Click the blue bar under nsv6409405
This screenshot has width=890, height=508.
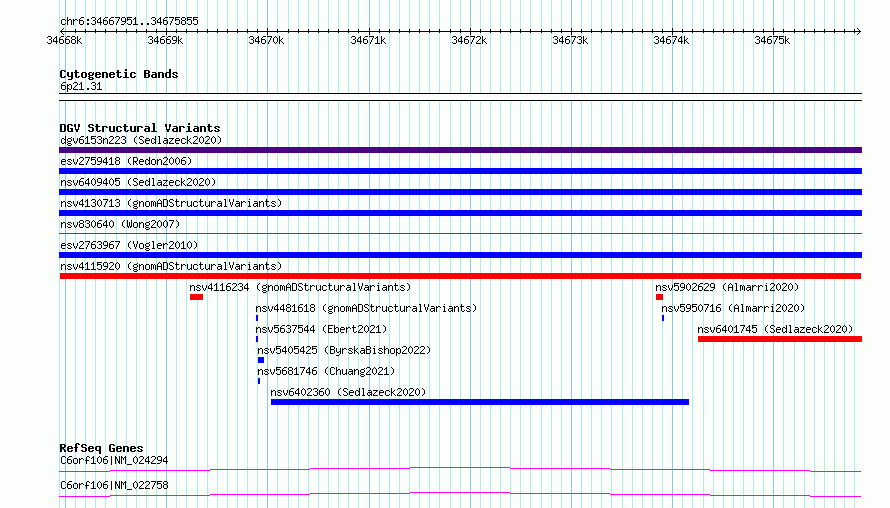460,192
